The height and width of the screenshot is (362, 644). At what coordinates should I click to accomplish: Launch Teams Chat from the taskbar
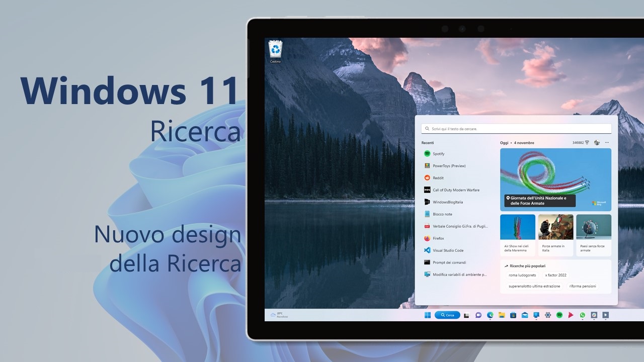coord(478,315)
